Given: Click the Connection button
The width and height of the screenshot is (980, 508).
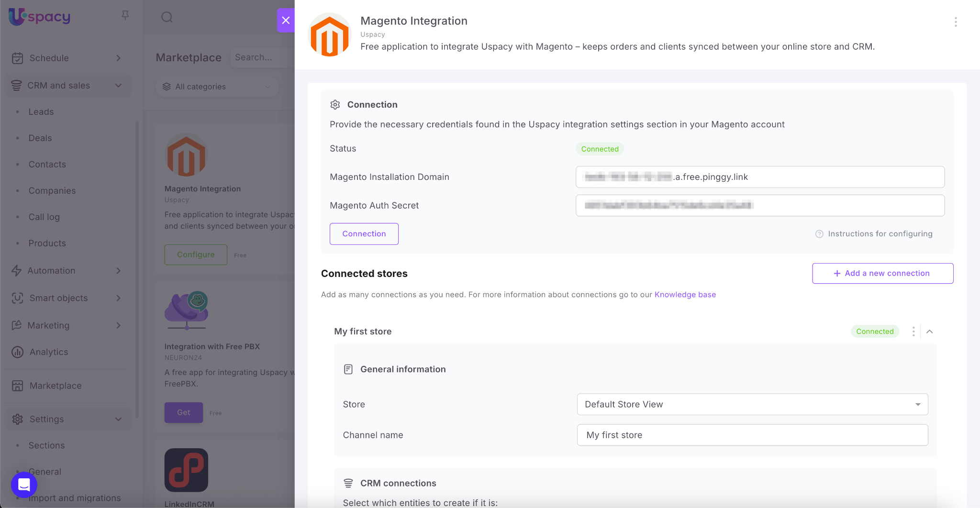Looking at the screenshot, I should (364, 234).
